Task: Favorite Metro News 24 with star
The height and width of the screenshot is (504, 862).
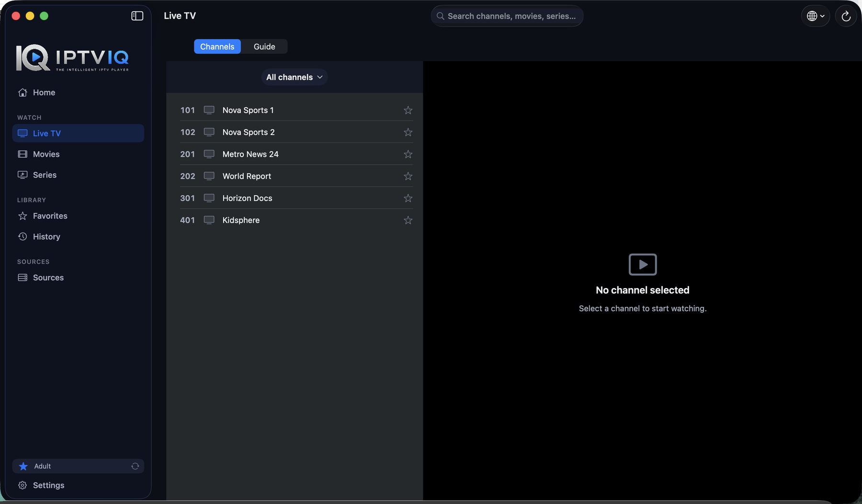Action: point(408,154)
